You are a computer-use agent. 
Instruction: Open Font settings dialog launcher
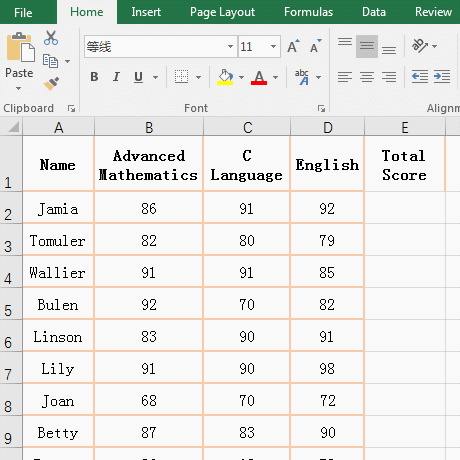click(x=321, y=108)
